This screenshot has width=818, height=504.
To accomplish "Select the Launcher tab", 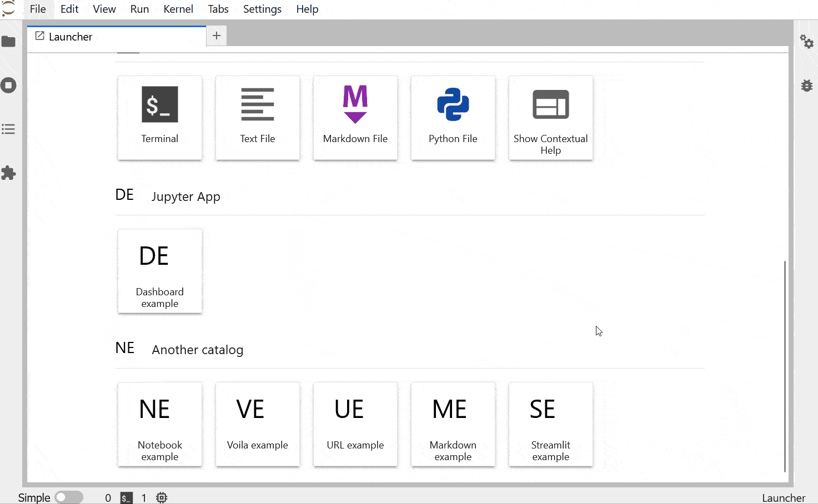I will (117, 37).
